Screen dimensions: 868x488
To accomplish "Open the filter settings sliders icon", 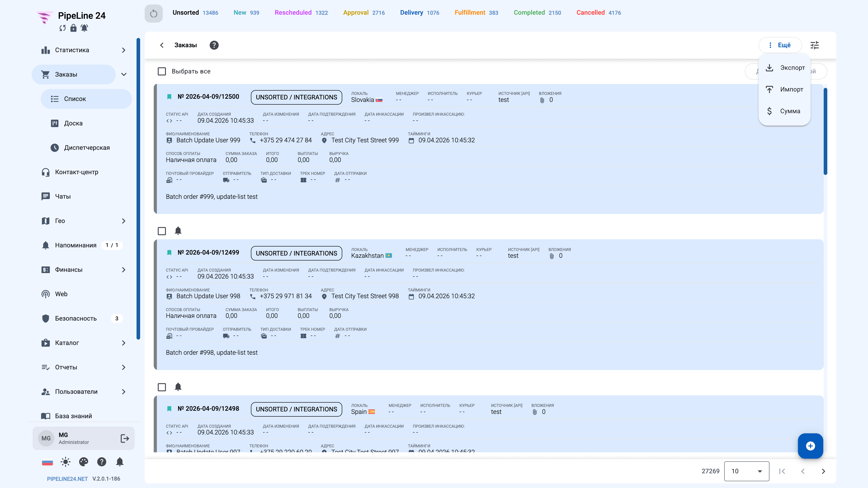I will pos(814,45).
